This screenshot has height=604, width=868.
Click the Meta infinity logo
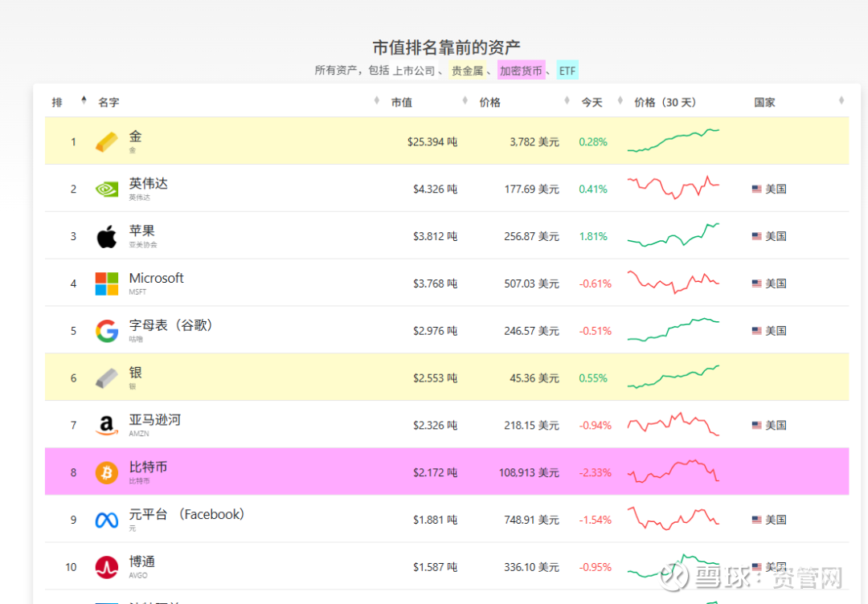tap(105, 519)
